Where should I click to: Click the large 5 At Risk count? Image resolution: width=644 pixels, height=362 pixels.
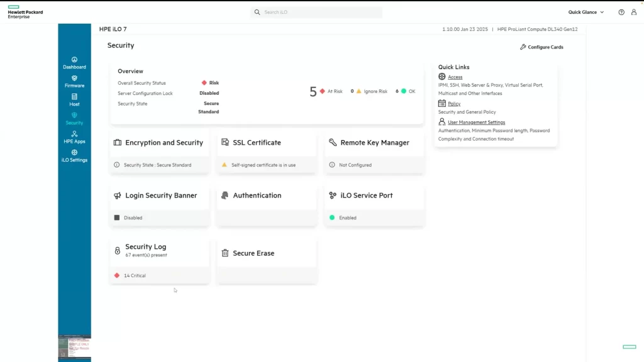coord(313,92)
